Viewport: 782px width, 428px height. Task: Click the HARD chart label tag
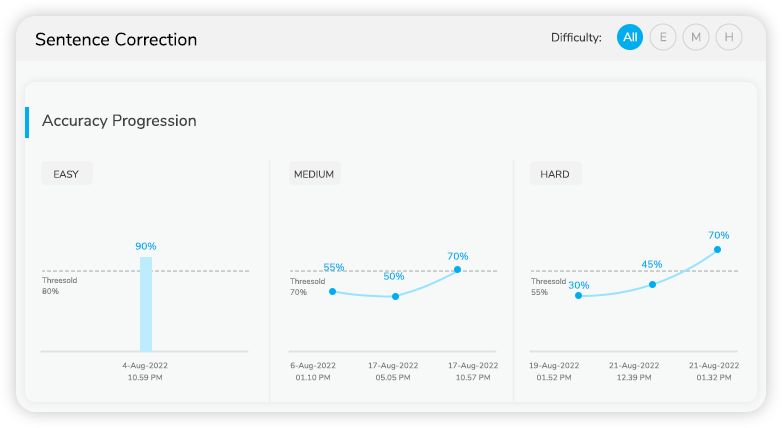[555, 174]
